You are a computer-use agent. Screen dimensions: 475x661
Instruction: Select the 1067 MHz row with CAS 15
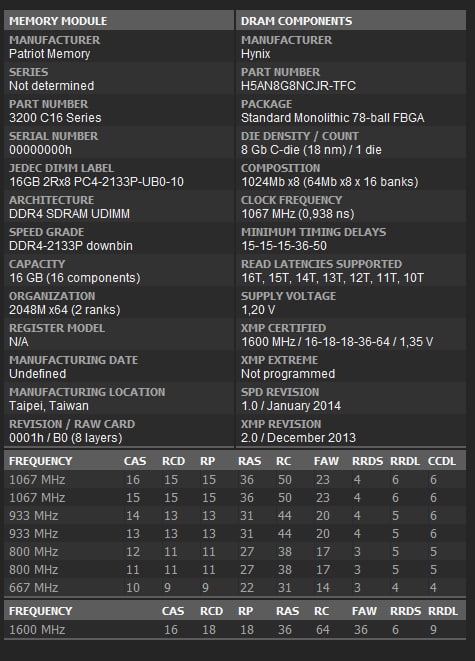pyautogui.click(x=235, y=498)
